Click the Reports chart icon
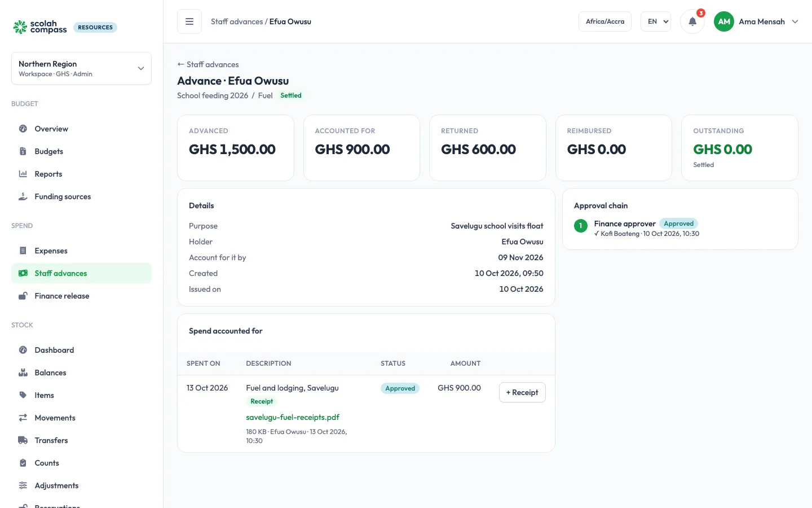 [x=23, y=174]
